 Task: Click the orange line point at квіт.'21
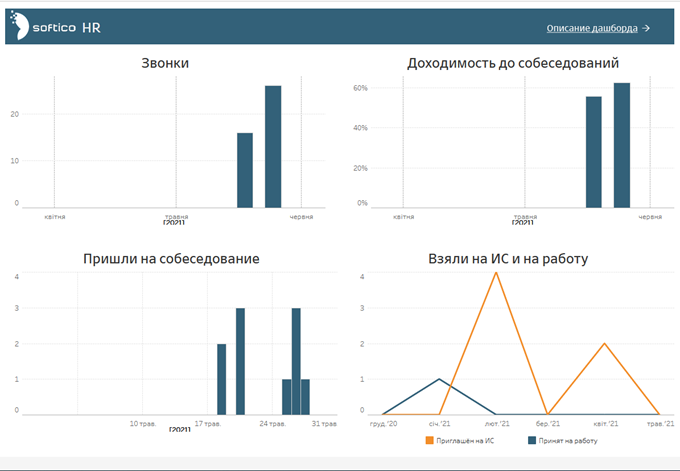pos(605,344)
